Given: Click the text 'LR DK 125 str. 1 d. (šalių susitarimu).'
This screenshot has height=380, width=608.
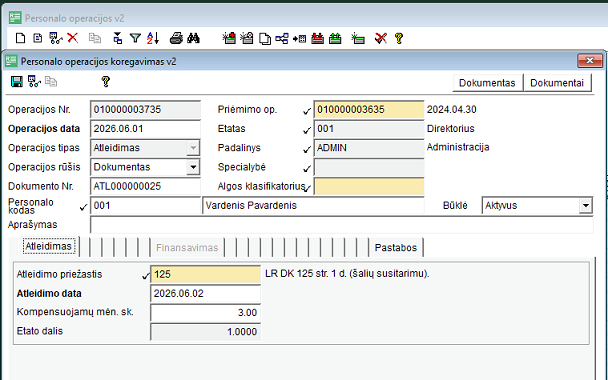Looking at the screenshot, I should point(347,274).
